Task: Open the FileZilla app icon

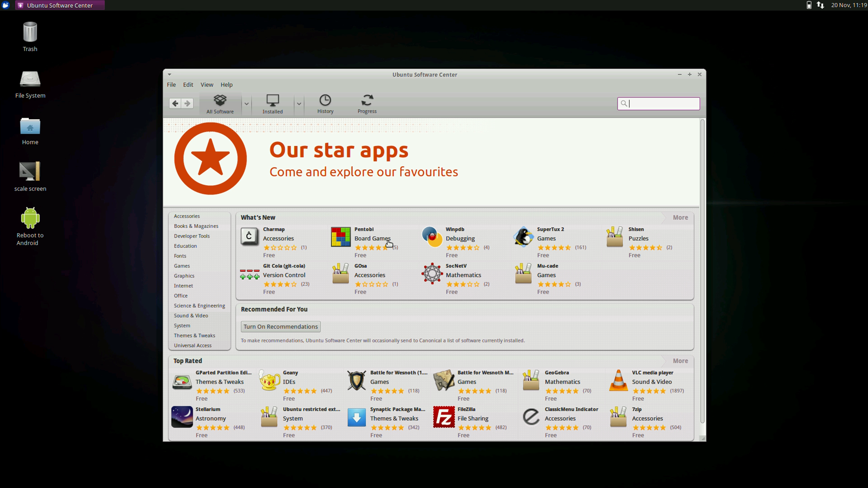Action: coord(444,417)
